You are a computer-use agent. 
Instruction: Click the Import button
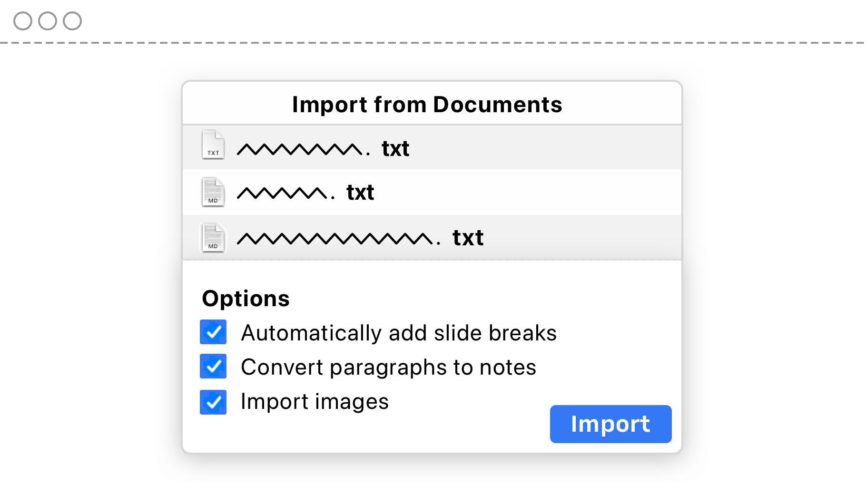610,424
